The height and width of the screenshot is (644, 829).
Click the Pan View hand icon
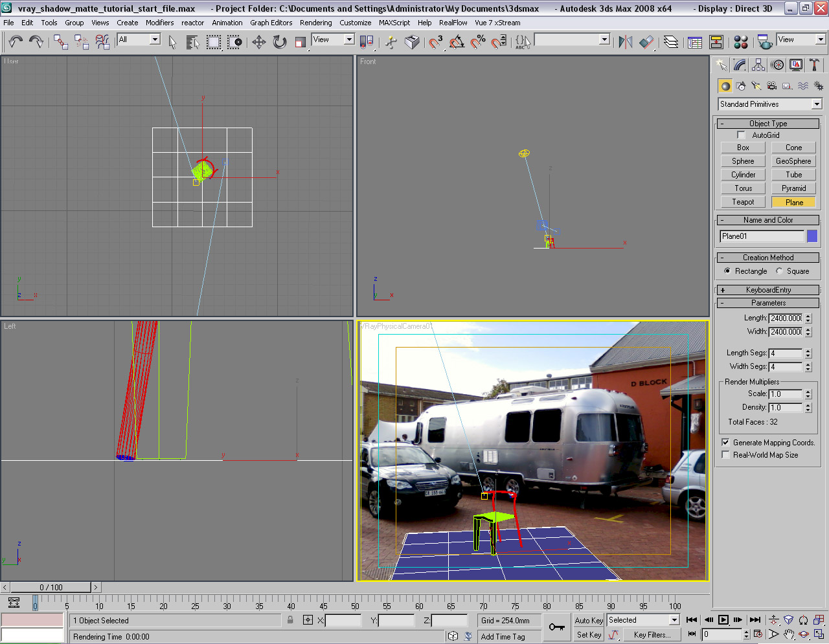(x=789, y=634)
